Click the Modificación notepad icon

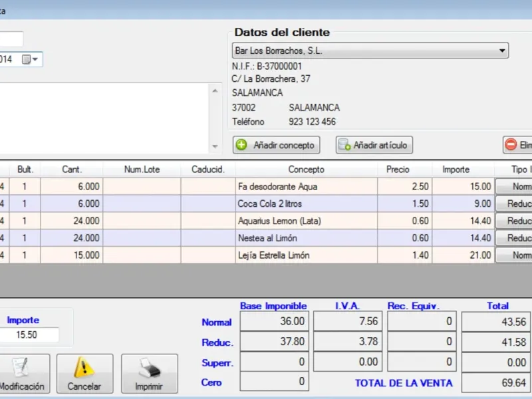[21, 368]
